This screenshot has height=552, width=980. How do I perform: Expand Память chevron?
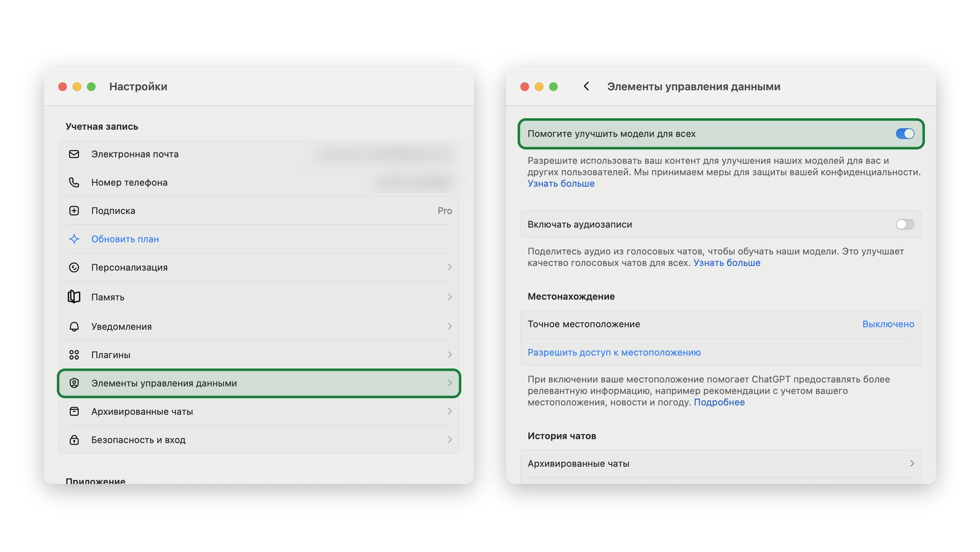pyautogui.click(x=450, y=297)
